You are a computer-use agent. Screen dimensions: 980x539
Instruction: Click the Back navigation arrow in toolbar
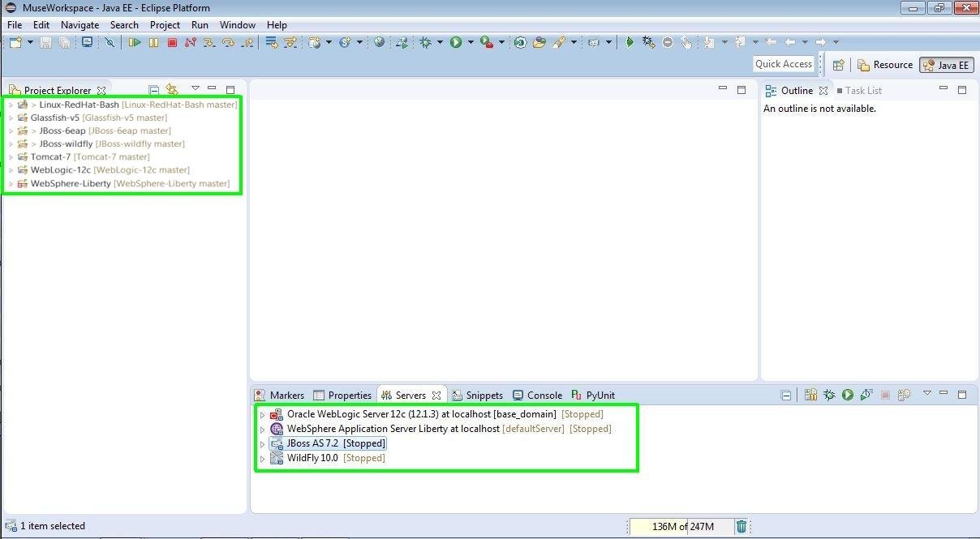coord(790,42)
